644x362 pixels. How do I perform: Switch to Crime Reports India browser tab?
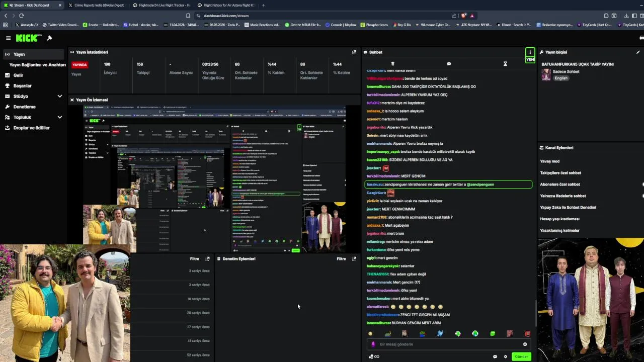[x=96, y=5]
